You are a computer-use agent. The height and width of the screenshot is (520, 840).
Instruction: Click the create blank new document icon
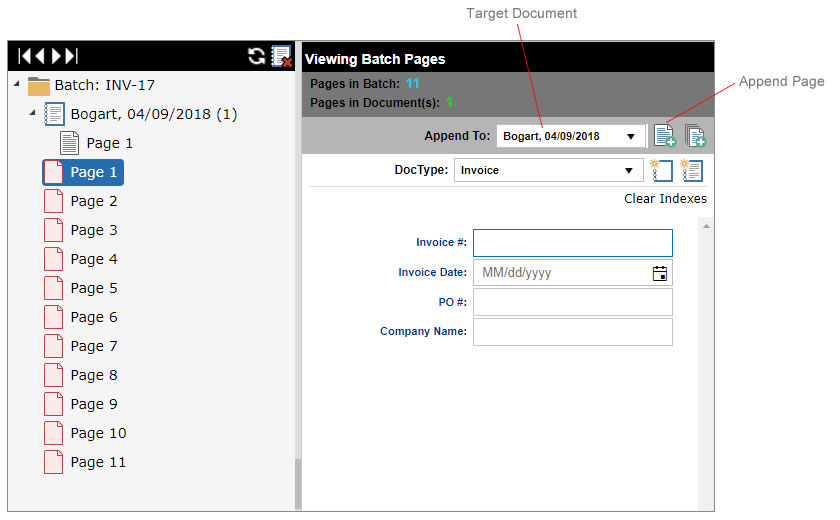point(660,170)
